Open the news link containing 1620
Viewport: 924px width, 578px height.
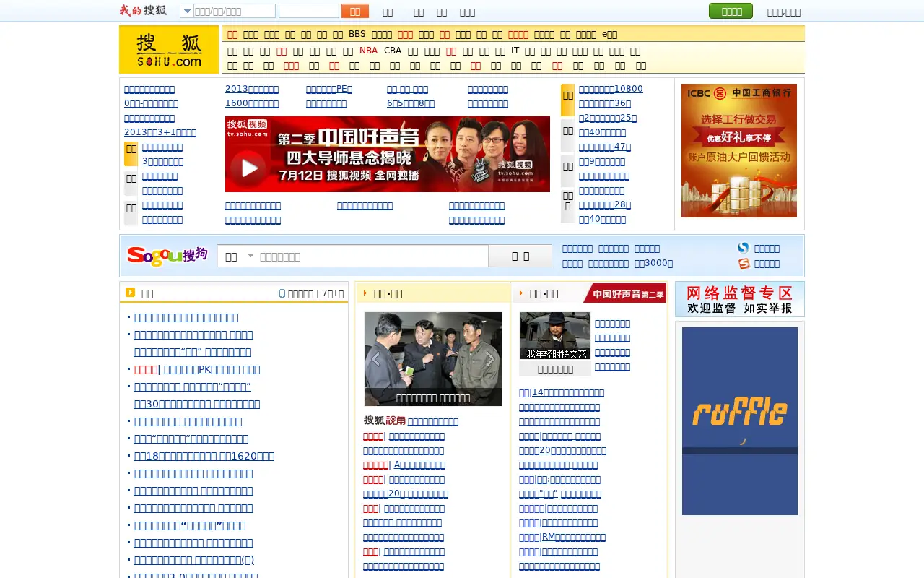(x=204, y=456)
